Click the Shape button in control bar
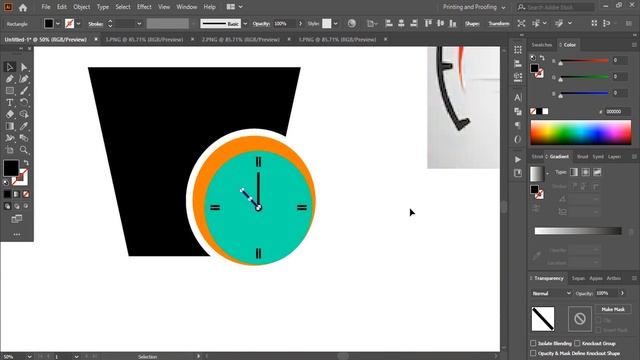 click(472, 24)
